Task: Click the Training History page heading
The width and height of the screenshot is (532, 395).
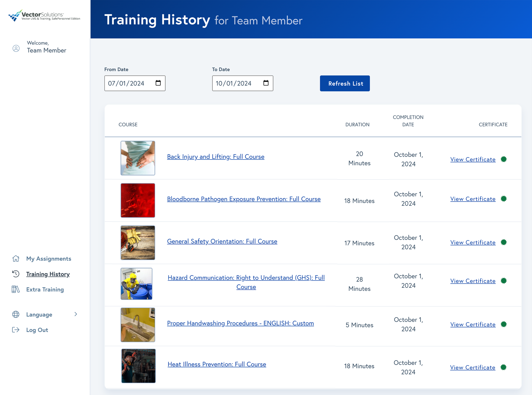Action: pos(157,19)
